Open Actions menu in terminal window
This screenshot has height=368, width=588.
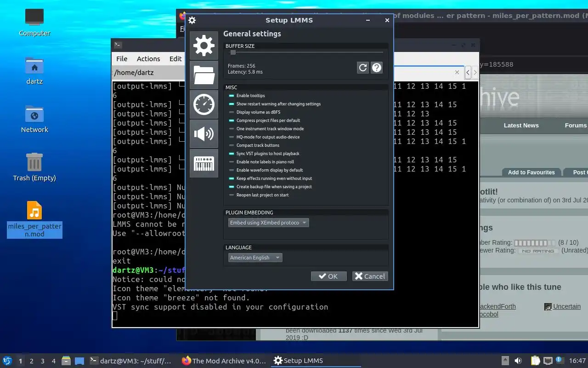148,59
